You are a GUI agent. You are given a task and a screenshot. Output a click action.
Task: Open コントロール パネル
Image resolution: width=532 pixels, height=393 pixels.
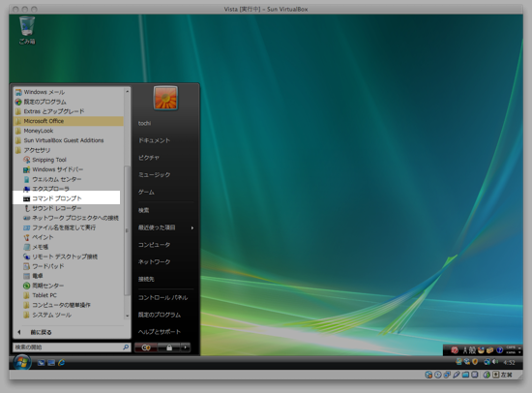[163, 297]
